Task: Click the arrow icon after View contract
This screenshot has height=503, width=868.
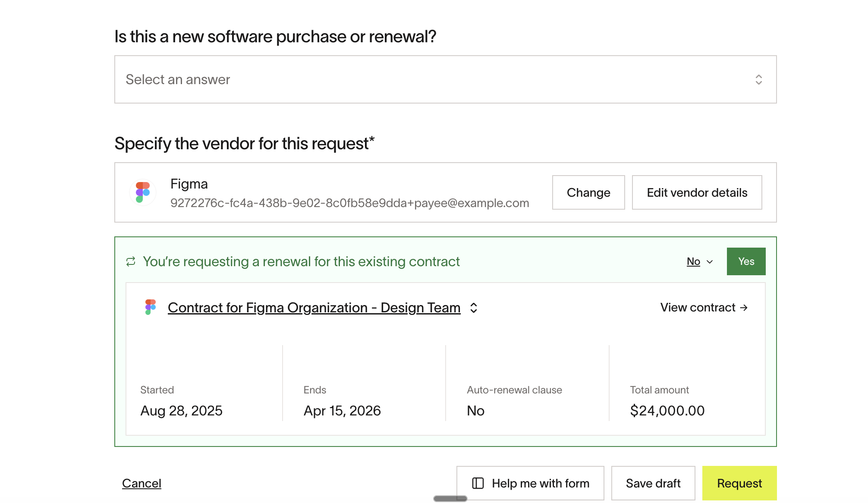Action: pos(744,308)
